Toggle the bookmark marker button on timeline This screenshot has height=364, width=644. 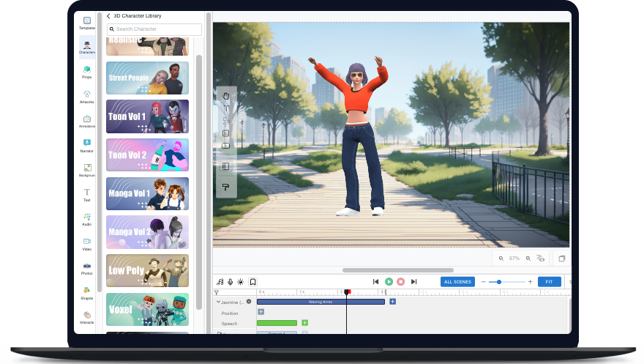tap(252, 282)
